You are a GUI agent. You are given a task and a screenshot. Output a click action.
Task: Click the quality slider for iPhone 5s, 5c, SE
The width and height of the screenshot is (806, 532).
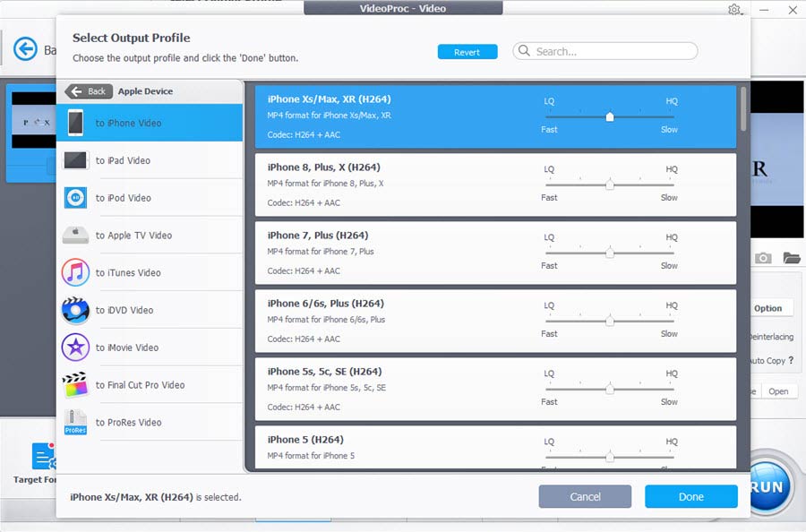pos(610,389)
